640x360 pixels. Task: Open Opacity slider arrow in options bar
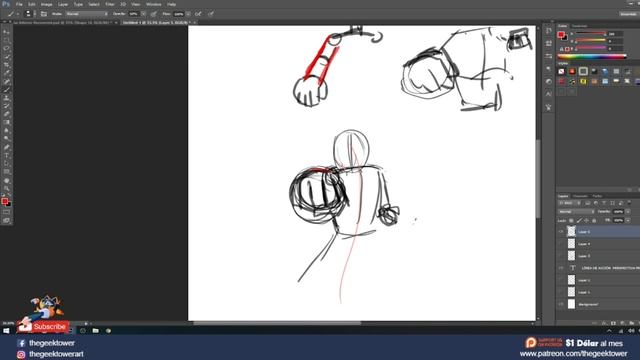pyautogui.click(x=143, y=14)
